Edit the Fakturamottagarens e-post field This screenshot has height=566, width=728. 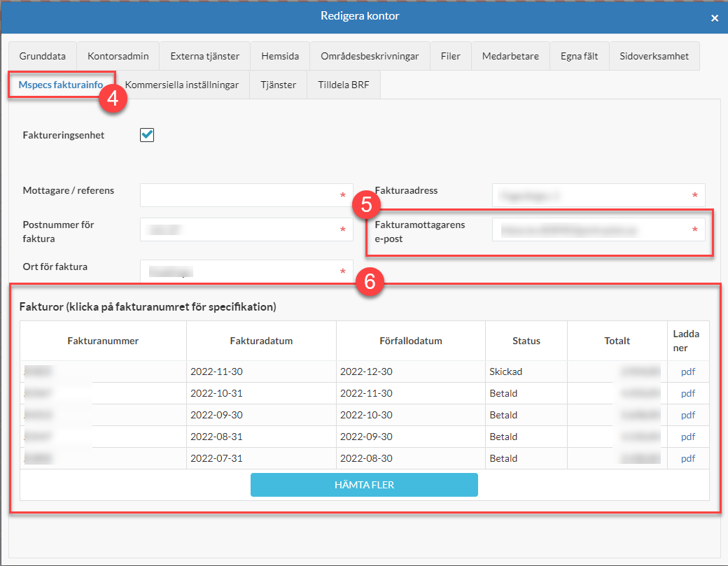coord(598,229)
